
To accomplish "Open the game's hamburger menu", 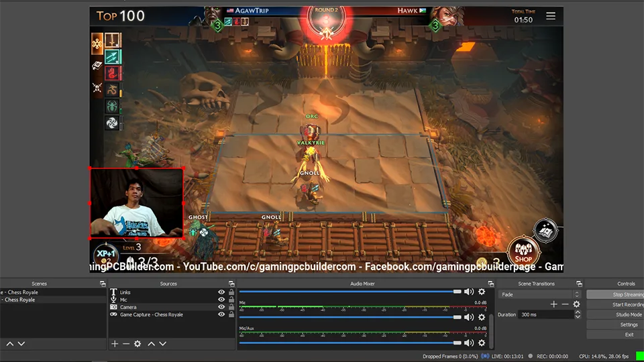I will [551, 16].
